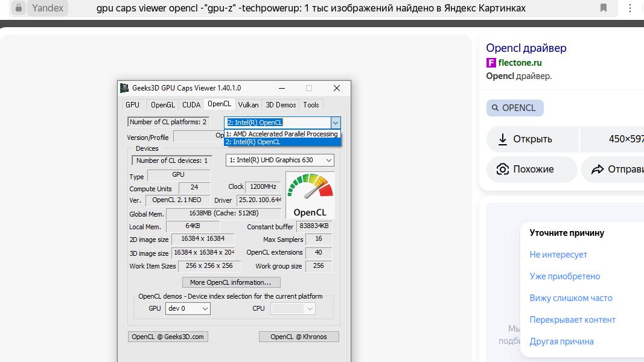Screen dimensions: 644x362
Task: Click the OpenCL 2.1 NEO version field
Action: [x=177, y=200]
